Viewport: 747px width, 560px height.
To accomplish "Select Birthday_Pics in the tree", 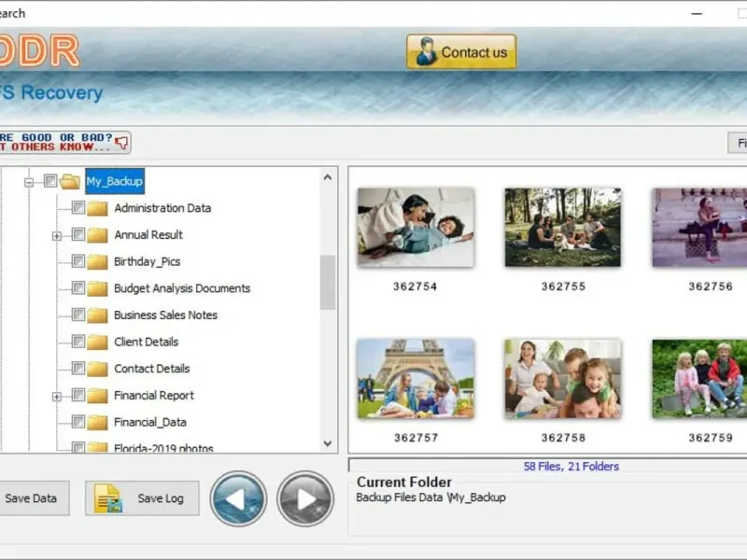I will tap(147, 261).
